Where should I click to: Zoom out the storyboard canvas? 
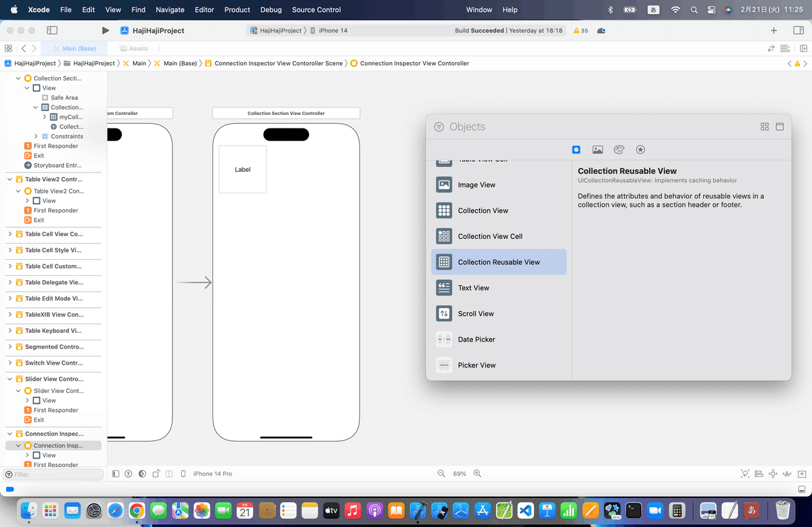coord(441,474)
